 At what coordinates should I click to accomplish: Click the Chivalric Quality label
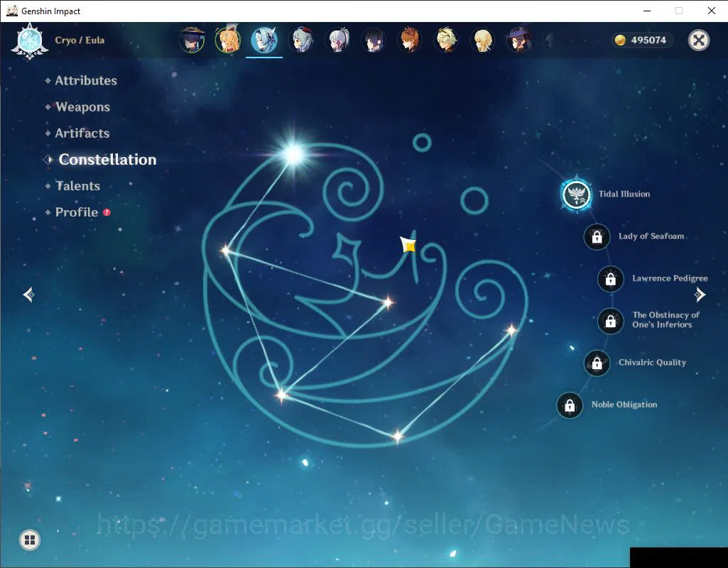point(652,362)
